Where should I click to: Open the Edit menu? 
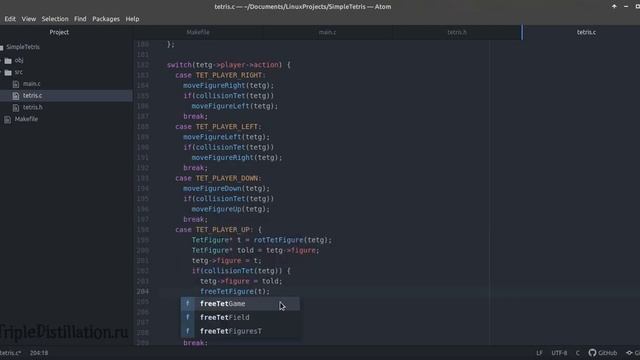tap(10, 19)
